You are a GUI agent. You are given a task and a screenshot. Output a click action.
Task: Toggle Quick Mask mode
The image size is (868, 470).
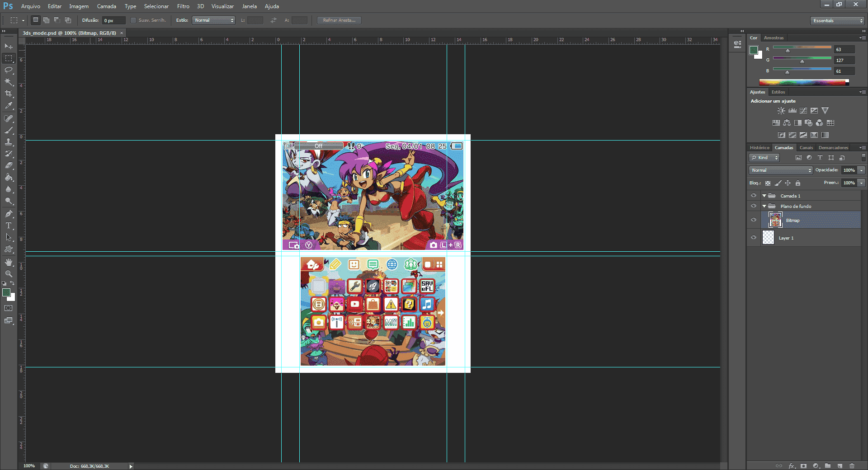click(9, 308)
